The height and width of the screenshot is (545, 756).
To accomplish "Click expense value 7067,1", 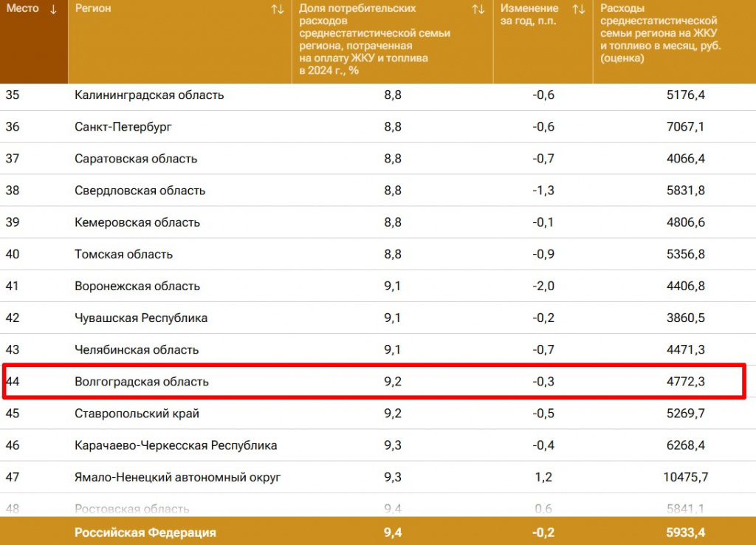I will click(686, 127).
